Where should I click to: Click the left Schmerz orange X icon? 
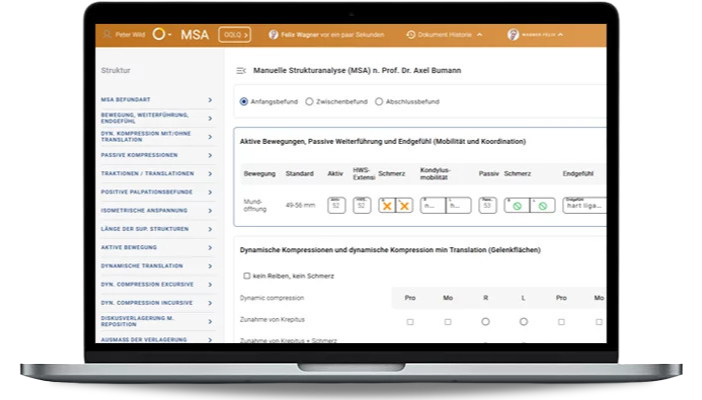point(387,206)
